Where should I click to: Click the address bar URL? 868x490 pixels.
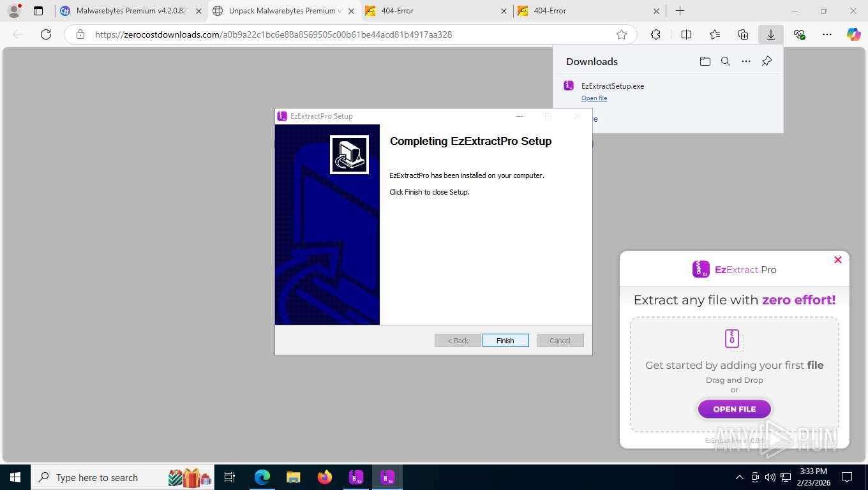(273, 34)
